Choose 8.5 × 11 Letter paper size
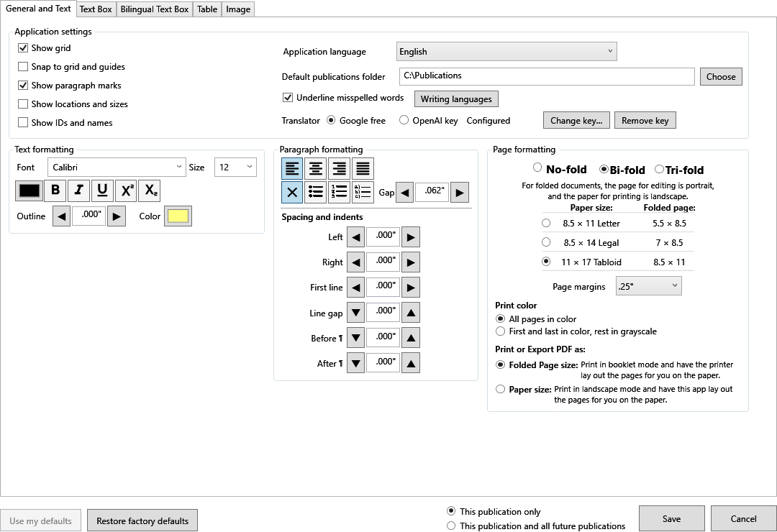This screenshot has height=532, width=777. (x=546, y=223)
